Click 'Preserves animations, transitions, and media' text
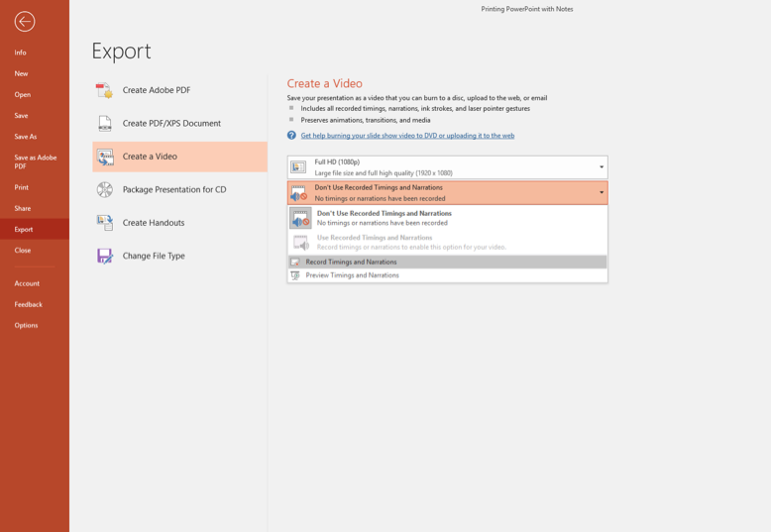771x532 pixels. click(x=366, y=120)
